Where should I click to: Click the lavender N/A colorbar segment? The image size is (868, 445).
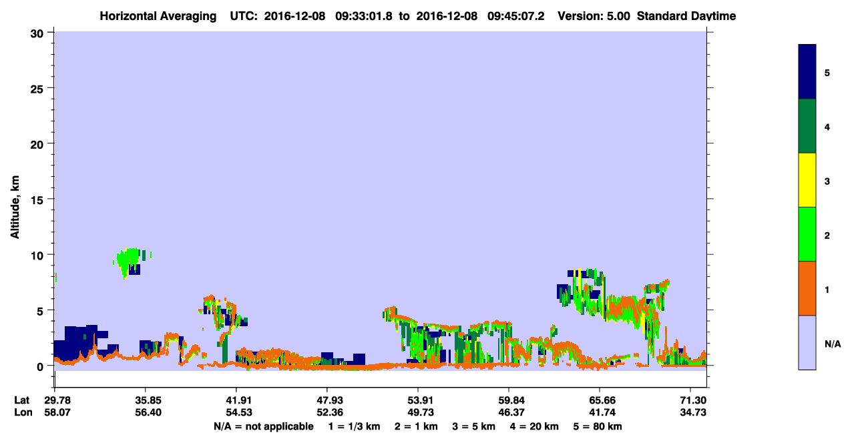tap(807, 342)
